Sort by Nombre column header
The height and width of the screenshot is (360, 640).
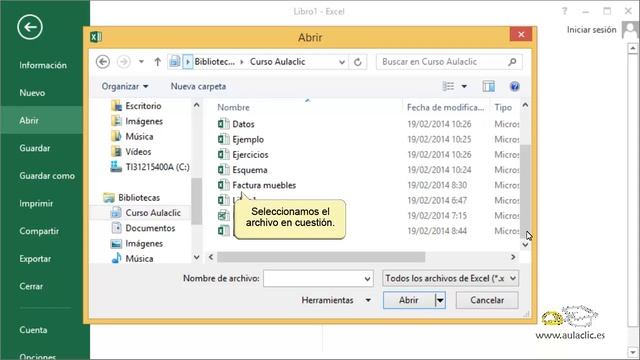tap(233, 107)
